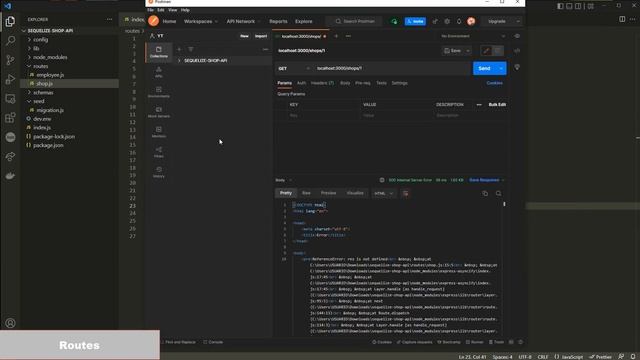640x360 pixels.
Task: Open Workspaces dropdown in Postman header
Action: tap(200, 21)
